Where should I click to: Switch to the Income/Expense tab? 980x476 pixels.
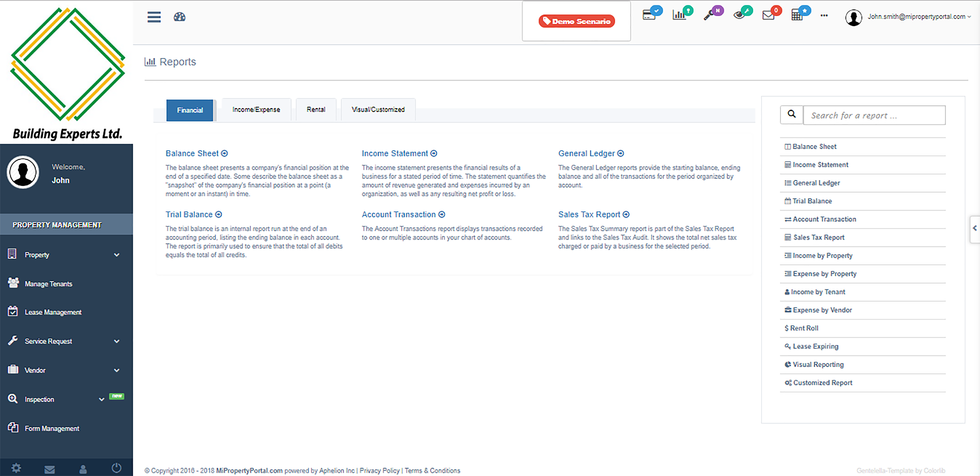pos(256,110)
